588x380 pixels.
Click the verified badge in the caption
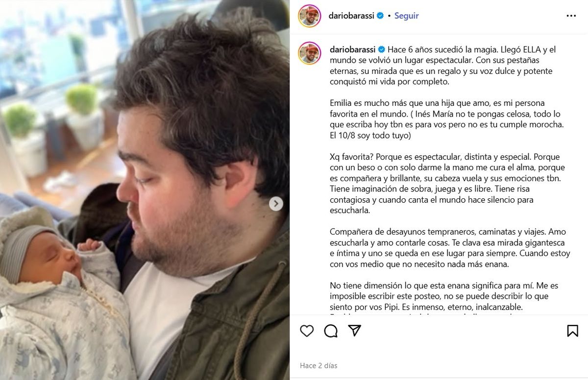coord(381,49)
